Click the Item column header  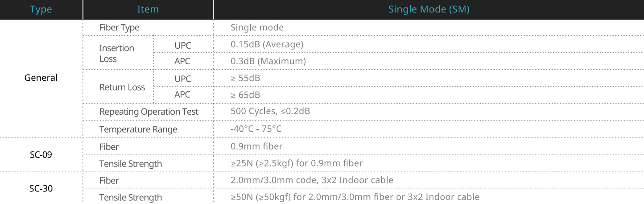pos(148,9)
